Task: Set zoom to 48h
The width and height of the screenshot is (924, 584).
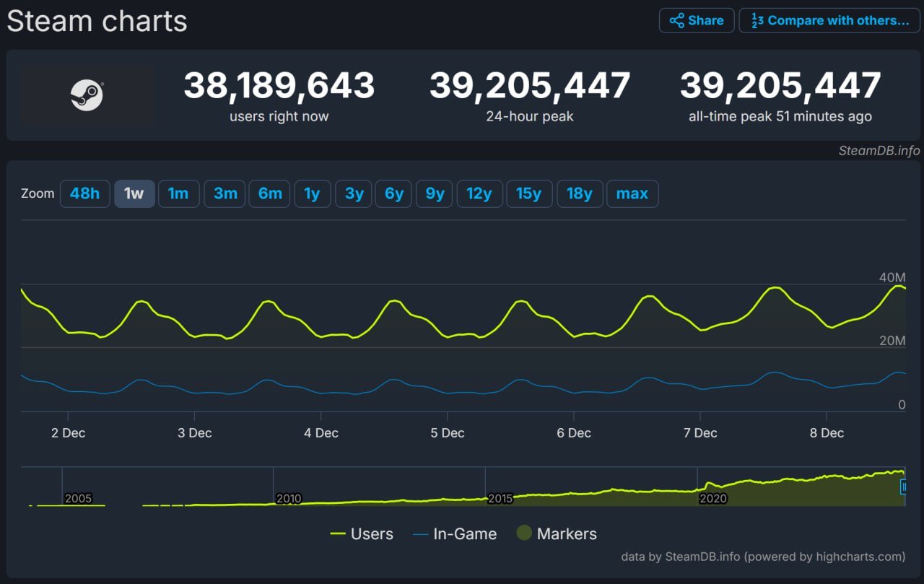Action: [x=84, y=193]
